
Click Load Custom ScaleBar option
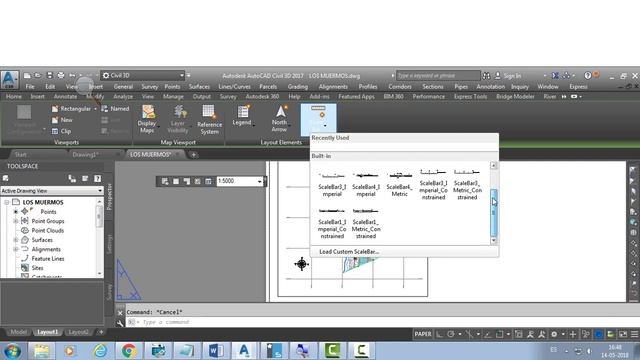point(349,252)
